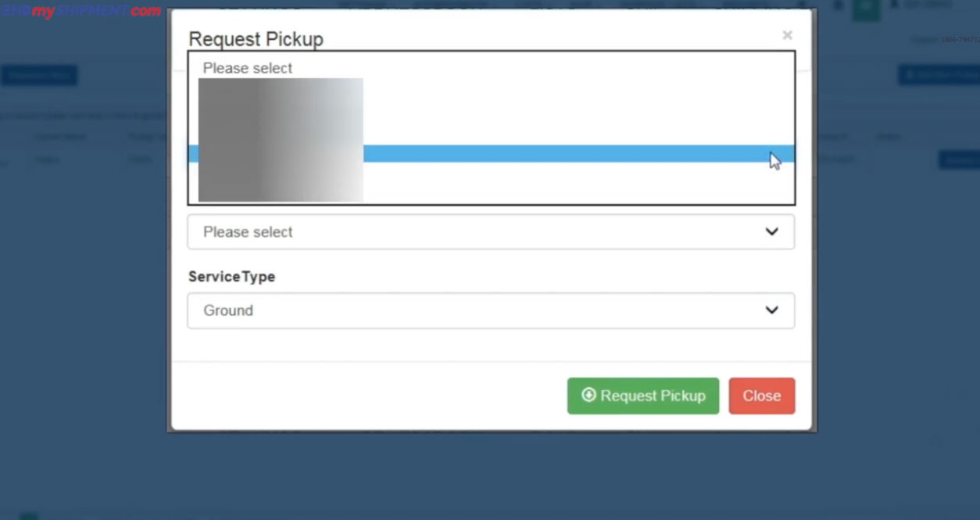Close the Request Pickup dialog with X
This screenshot has height=520, width=980.
(787, 35)
